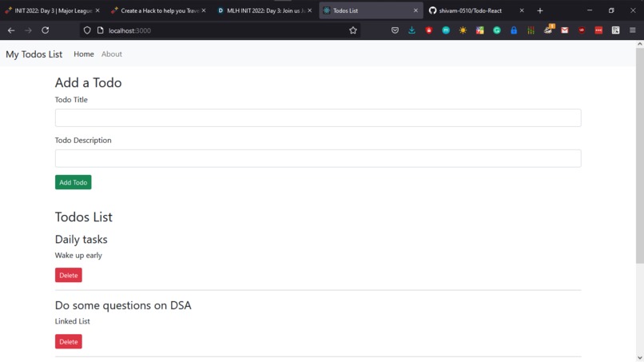Click the red square dots extension

pyautogui.click(x=598, y=30)
